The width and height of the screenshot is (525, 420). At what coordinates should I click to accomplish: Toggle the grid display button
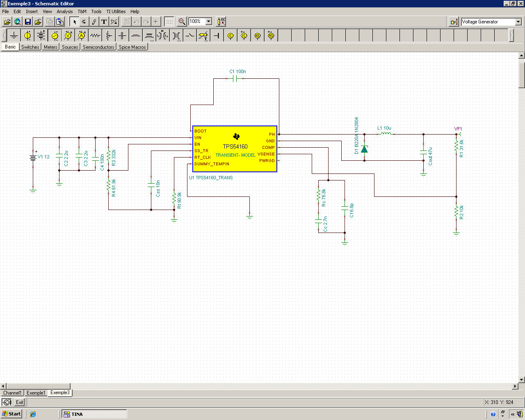click(169, 21)
